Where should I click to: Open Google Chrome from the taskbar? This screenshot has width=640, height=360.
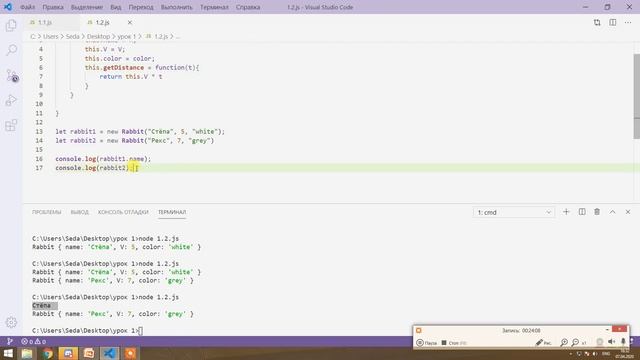[47, 353]
